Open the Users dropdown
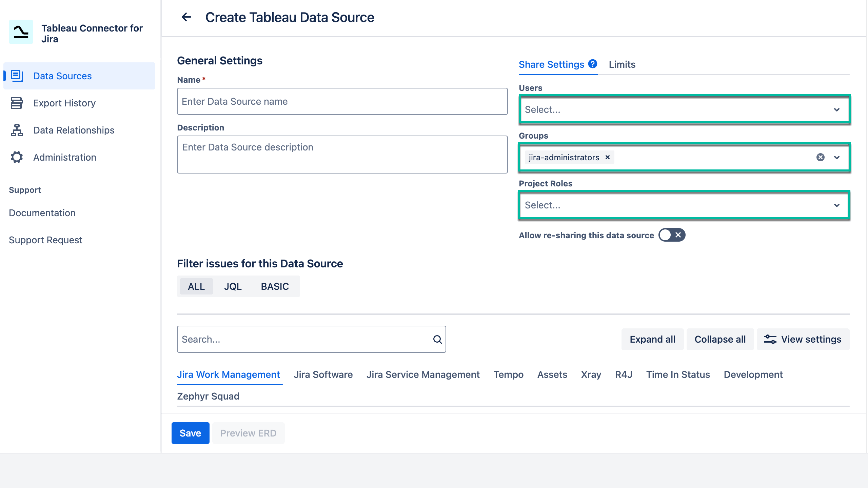868x488 pixels. [x=684, y=109]
